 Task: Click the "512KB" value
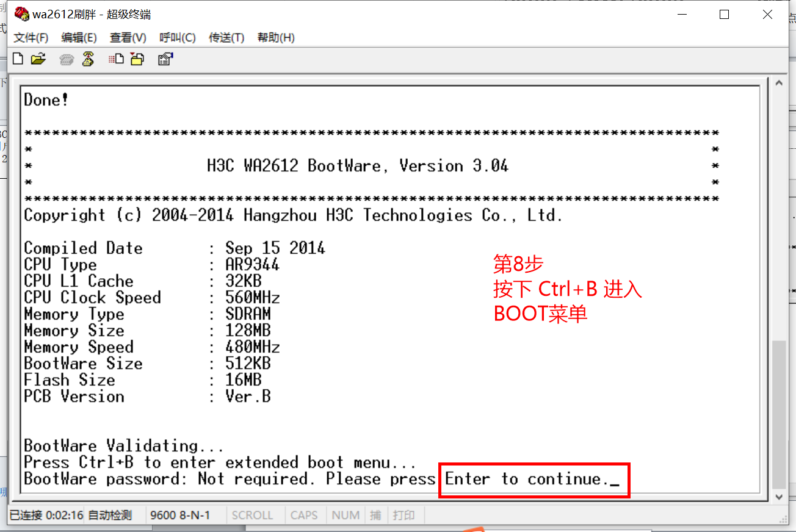click(x=248, y=364)
